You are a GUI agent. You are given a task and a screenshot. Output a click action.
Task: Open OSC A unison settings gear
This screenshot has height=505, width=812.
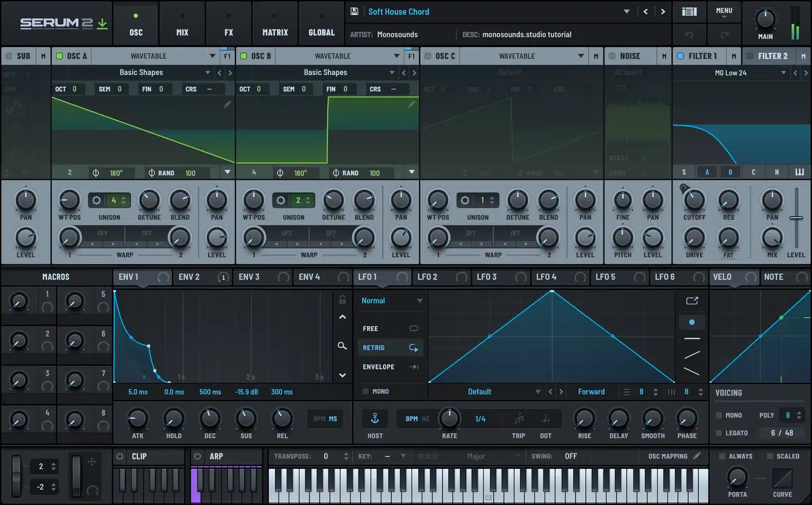[x=96, y=200]
